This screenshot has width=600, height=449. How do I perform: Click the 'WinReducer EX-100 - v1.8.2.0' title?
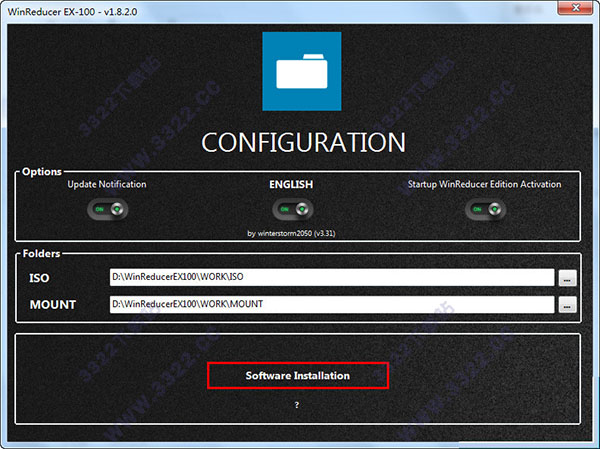(72, 11)
